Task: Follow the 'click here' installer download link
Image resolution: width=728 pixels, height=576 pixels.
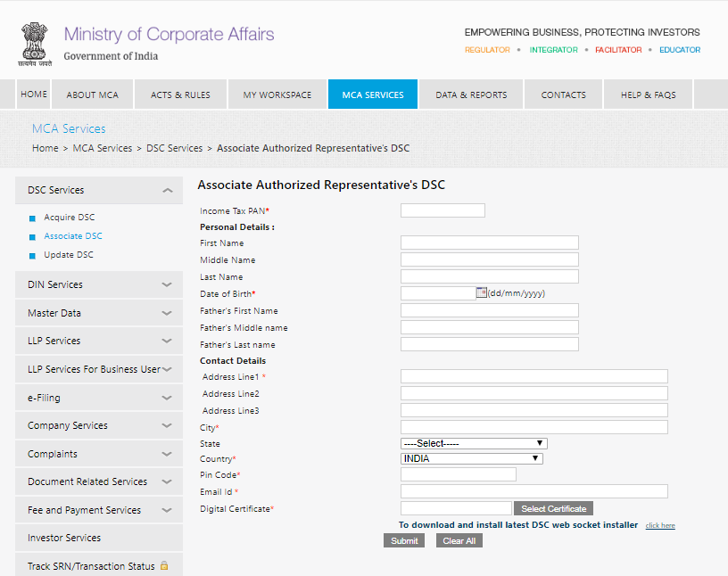Action: 660,526
